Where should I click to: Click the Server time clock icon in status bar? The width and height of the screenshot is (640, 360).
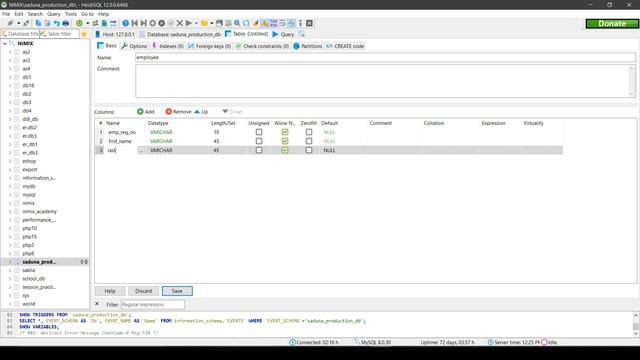pos(491,342)
